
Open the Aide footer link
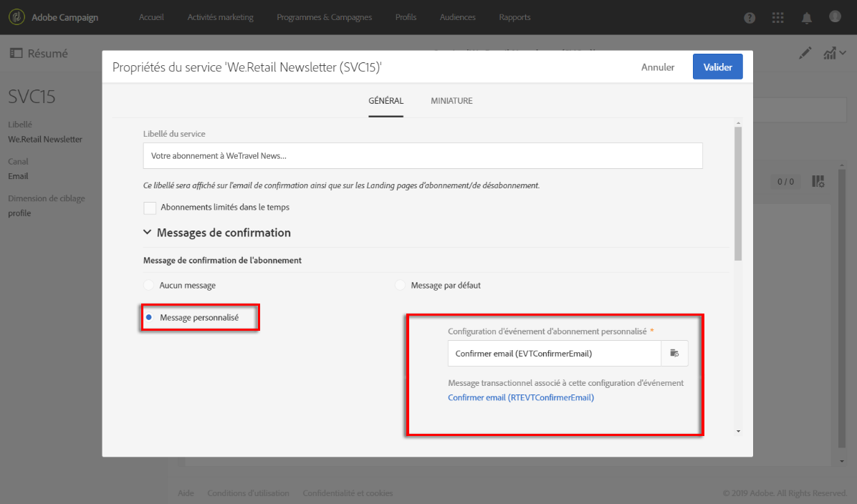(186, 493)
